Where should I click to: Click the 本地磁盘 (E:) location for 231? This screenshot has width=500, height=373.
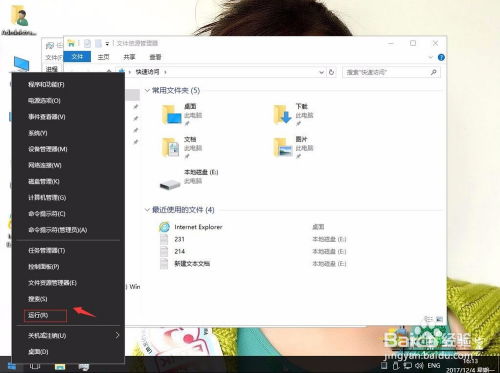point(329,239)
